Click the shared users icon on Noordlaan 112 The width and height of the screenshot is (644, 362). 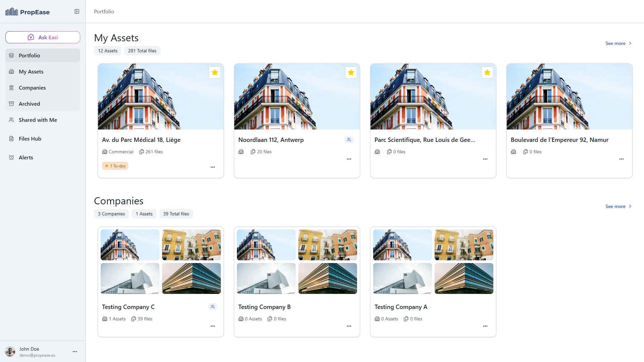pos(349,140)
